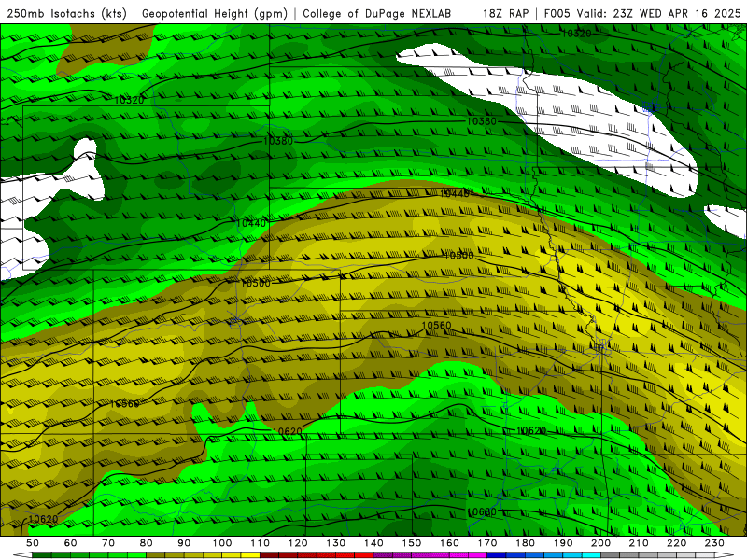Pick the bright yellow swatch in color bar
The width and height of the screenshot is (747, 560).
[250, 554]
